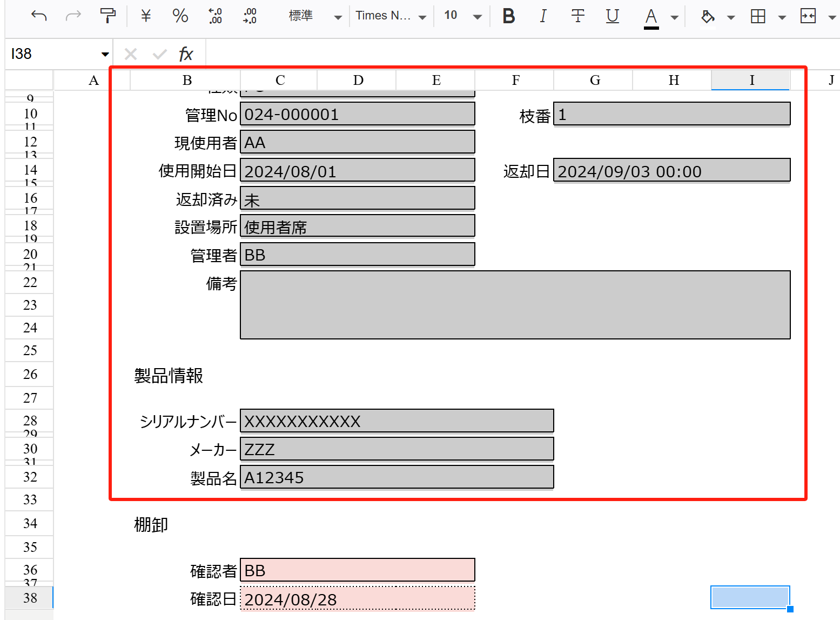
Task: Open the fx insert function
Action: coord(186,54)
